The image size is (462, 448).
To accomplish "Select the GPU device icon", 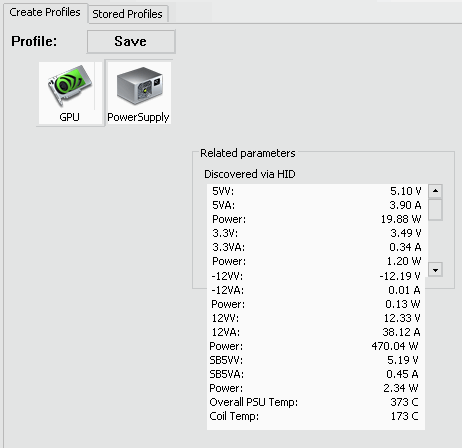I will coord(70,93).
